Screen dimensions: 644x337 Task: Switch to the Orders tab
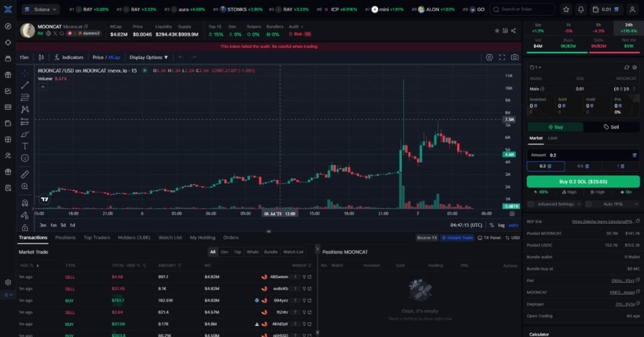(230, 238)
